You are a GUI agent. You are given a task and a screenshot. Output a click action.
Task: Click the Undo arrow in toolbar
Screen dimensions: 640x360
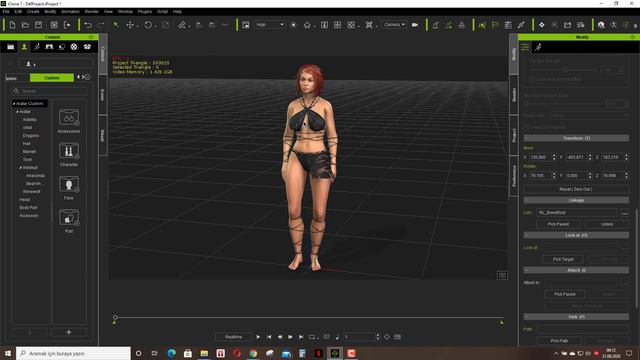(88, 25)
